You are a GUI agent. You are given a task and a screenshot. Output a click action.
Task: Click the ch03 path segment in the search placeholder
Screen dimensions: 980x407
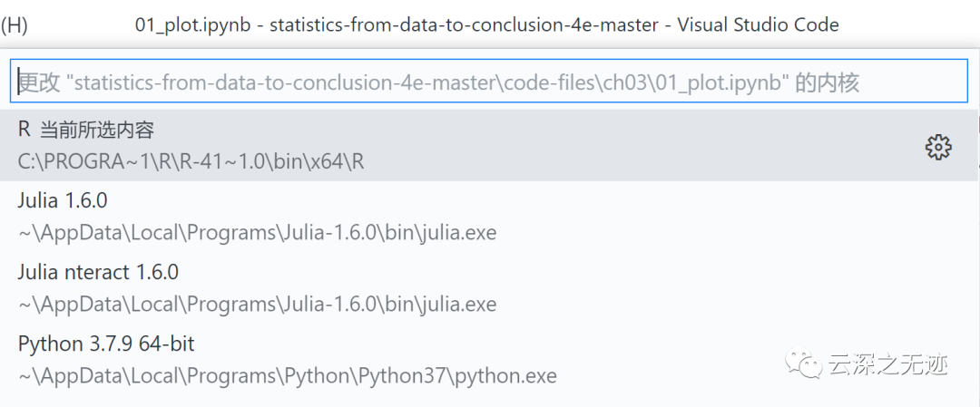click(x=622, y=83)
